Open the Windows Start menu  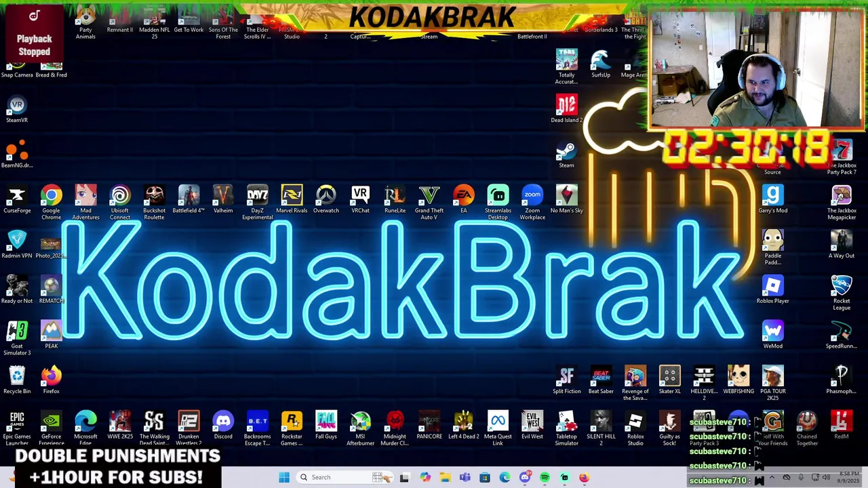point(284,477)
